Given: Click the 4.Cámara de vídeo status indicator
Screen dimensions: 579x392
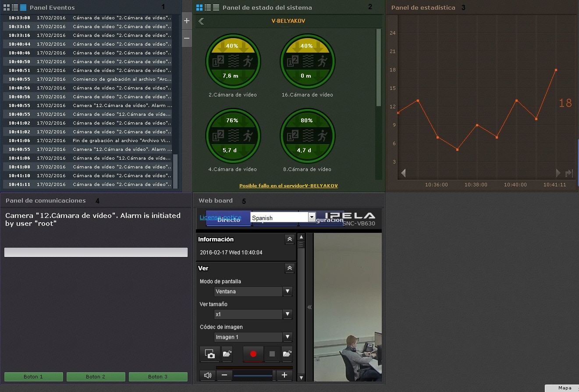Looking at the screenshot, I should point(233,136).
